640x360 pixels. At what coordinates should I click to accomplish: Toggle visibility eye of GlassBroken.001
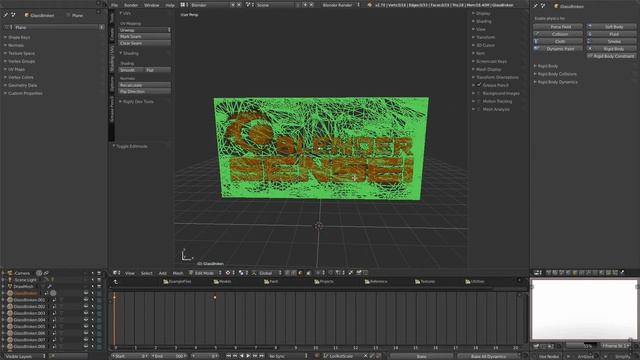coord(86,300)
